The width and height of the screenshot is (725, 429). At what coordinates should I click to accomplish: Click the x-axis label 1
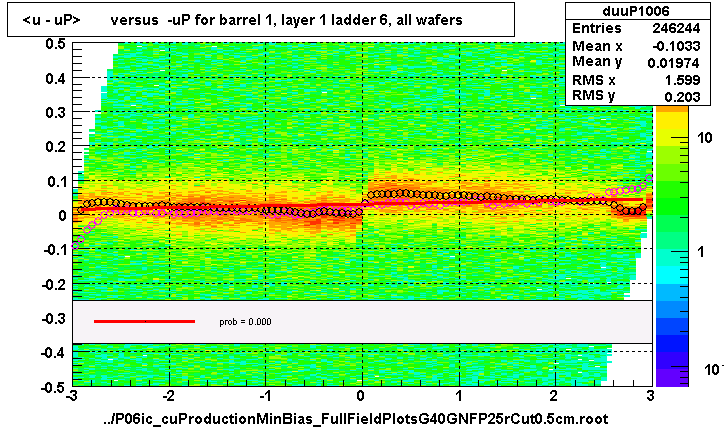[459, 396]
